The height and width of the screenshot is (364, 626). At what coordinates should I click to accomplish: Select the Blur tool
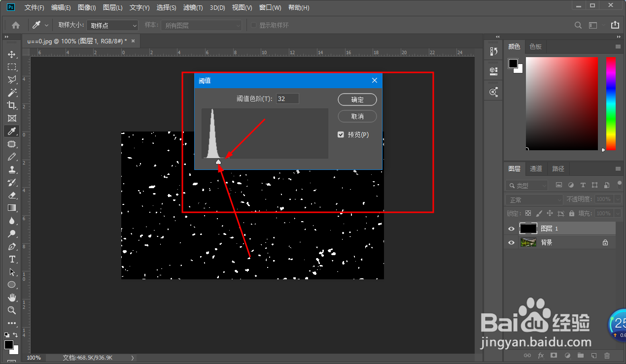click(12, 221)
